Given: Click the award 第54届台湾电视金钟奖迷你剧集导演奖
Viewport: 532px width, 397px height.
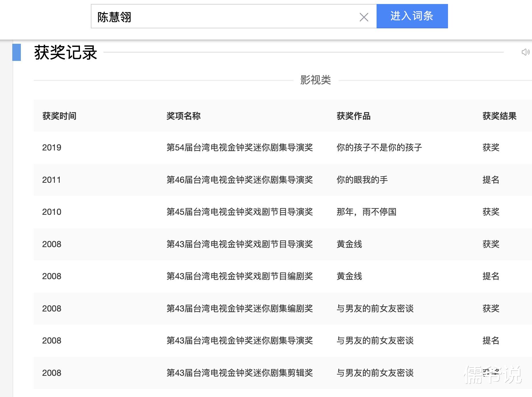Looking at the screenshot, I should pos(240,148).
